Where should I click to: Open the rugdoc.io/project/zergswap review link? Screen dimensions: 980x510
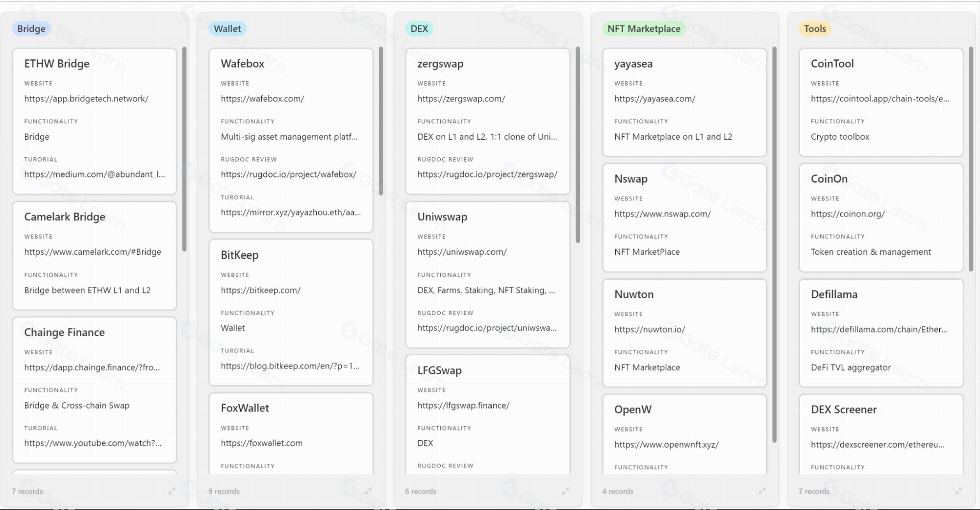coord(487,174)
